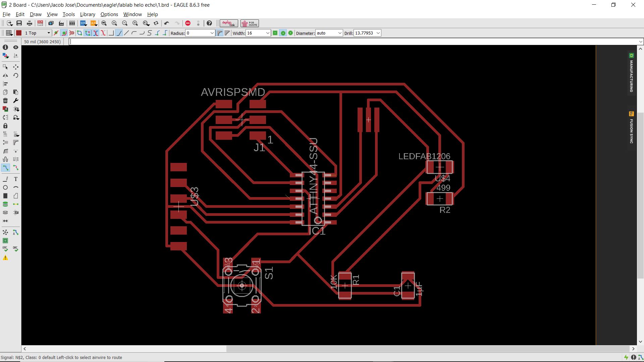Select the Text tool
The height and width of the screenshot is (362, 644).
pos(16,179)
